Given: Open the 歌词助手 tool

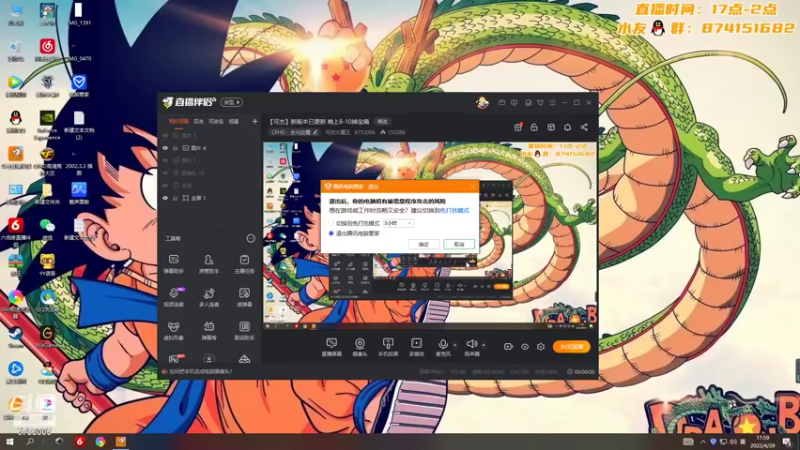Looking at the screenshot, I should pyautogui.click(x=244, y=330).
